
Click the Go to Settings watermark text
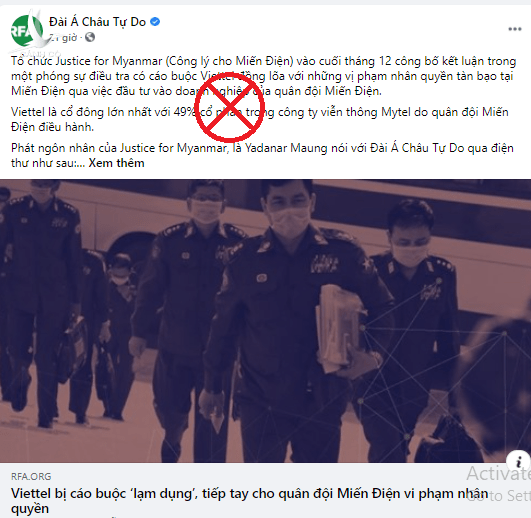pos(498,496)
